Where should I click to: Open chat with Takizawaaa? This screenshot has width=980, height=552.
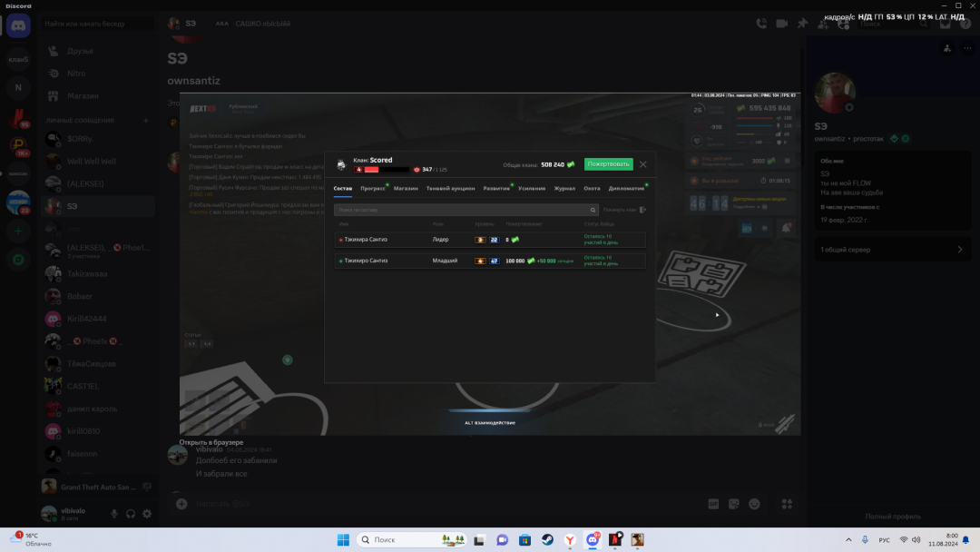coord(97,274)
